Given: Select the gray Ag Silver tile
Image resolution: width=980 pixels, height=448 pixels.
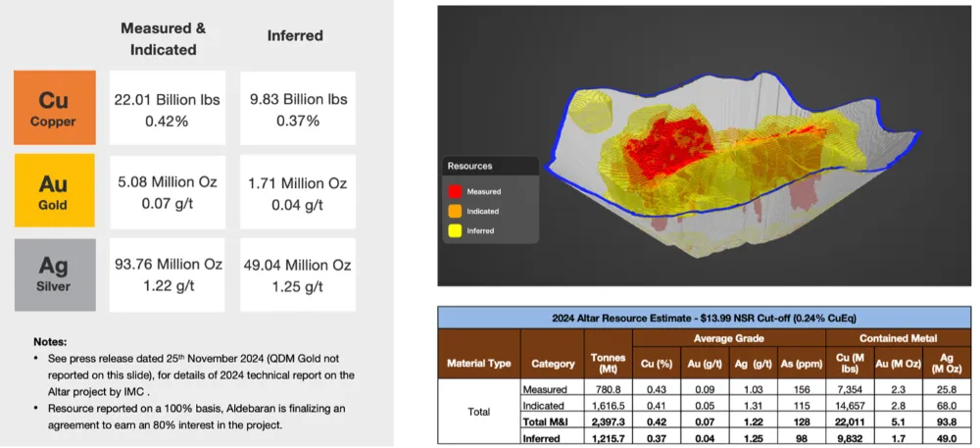Looking at the screenshot, I should pos(55,274).
